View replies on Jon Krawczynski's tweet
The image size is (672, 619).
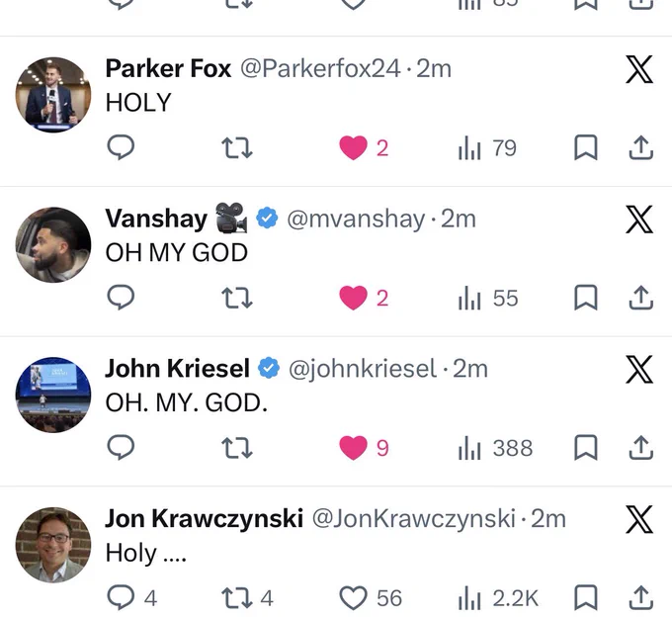[x=132, y=597]
